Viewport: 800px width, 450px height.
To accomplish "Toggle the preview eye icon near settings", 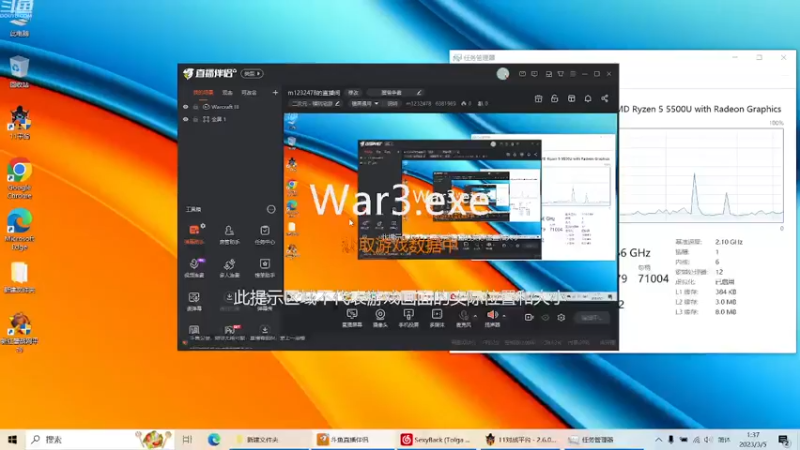I will click(545, 317).
